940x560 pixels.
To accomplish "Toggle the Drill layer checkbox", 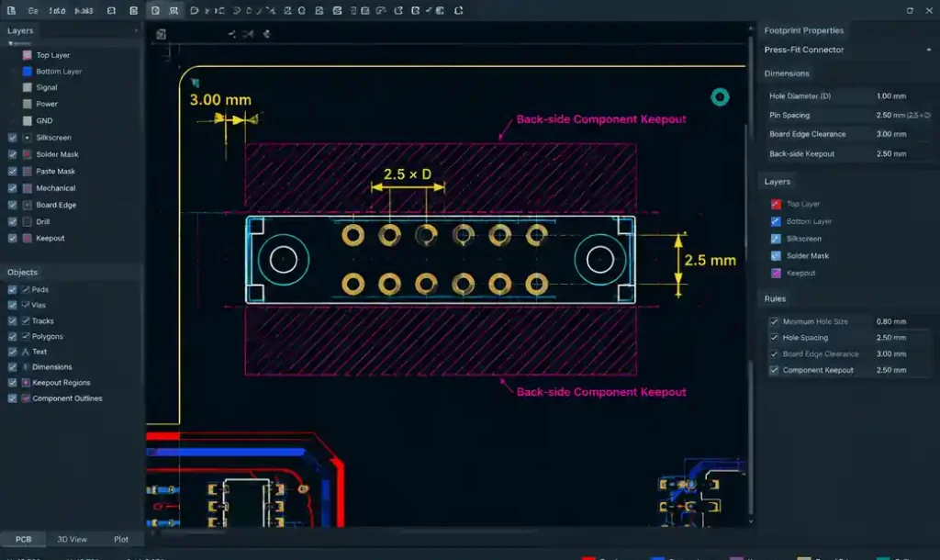I will point(13,221).
